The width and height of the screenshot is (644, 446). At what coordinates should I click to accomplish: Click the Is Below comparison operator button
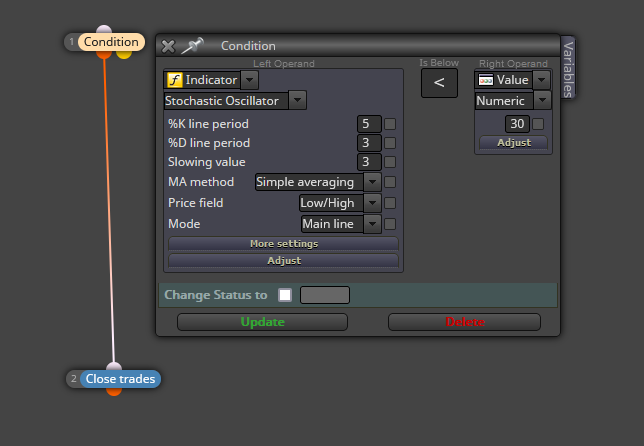coord(439,83)
